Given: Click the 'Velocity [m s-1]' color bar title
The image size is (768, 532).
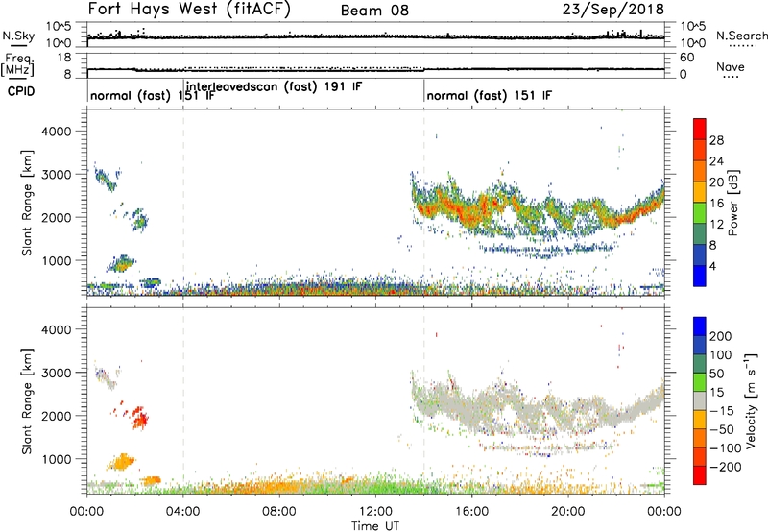Looking at the screenshot, I should [751, 400].
